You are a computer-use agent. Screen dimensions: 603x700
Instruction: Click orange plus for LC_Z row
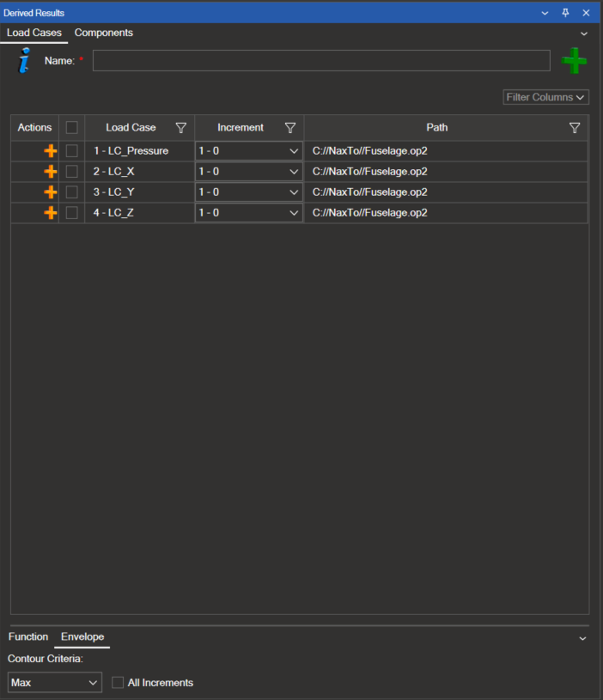pos(51,213)
